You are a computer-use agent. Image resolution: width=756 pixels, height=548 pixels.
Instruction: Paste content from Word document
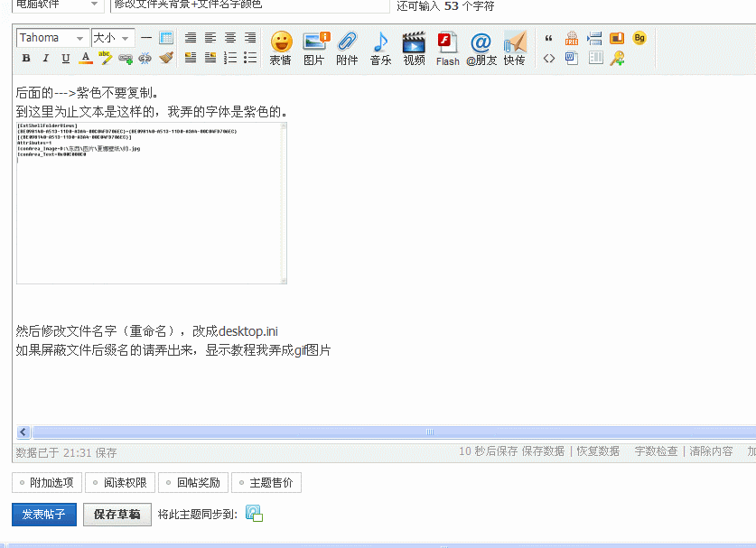click(x=572, y=59)
